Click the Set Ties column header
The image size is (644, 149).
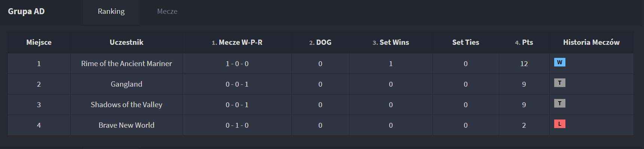click(x=466, y=42)
